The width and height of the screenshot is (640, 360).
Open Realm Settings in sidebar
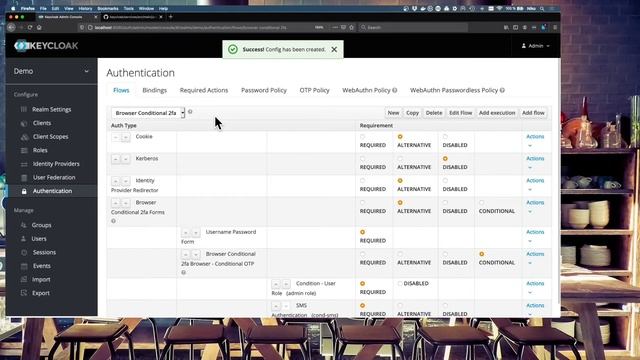pos(51,109)
